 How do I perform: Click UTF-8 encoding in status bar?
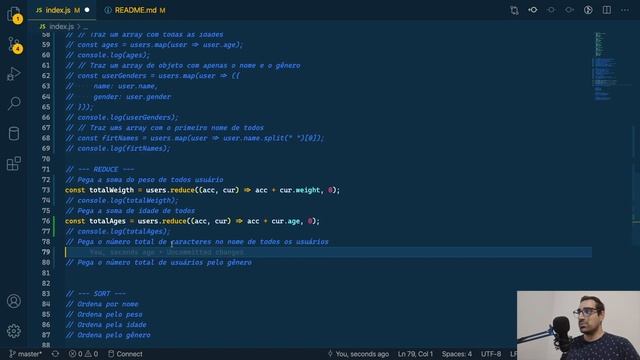point(491,354)
